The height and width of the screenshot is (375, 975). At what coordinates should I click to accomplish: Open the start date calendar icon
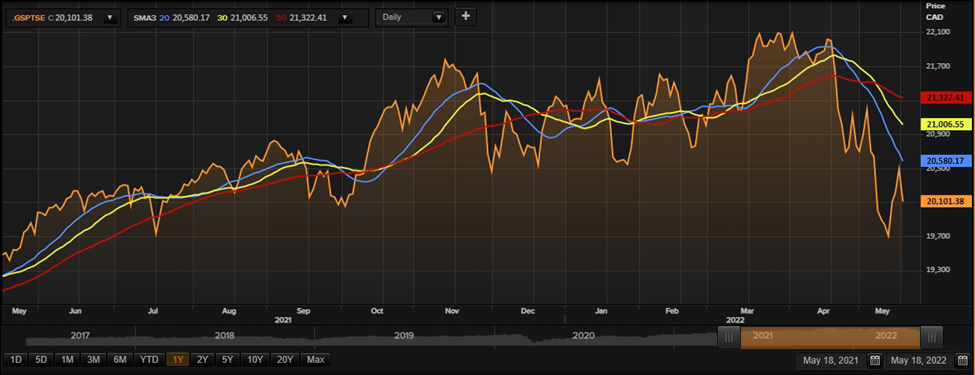pyautogui.click(x=874, y=361)
